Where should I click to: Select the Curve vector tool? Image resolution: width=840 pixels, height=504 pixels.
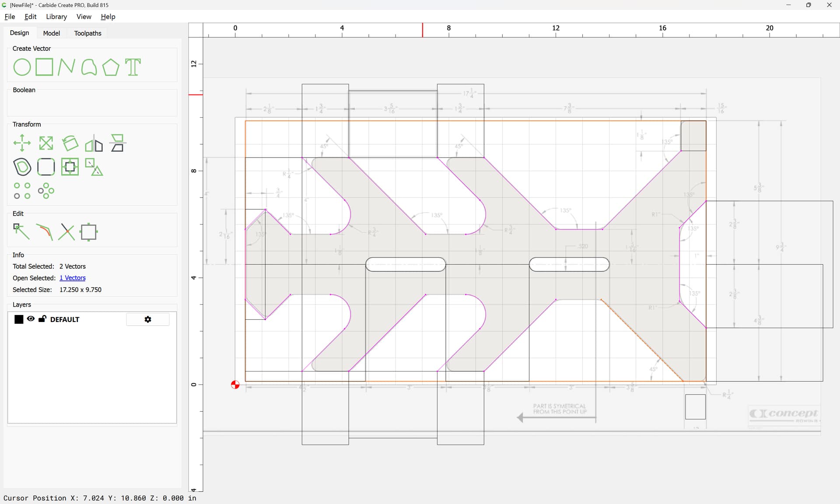89,67
